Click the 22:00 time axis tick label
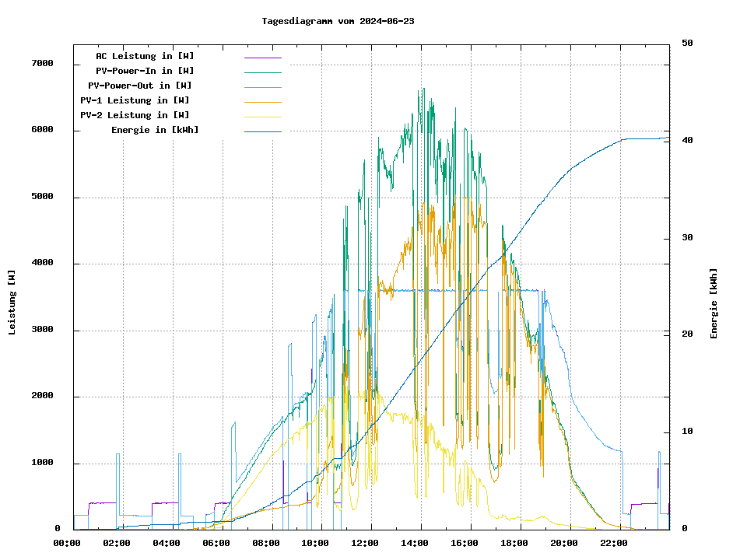 (613, 543)
